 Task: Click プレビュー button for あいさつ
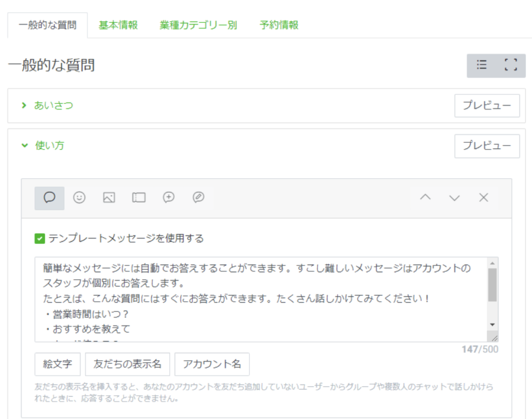(x=487, y=105)
